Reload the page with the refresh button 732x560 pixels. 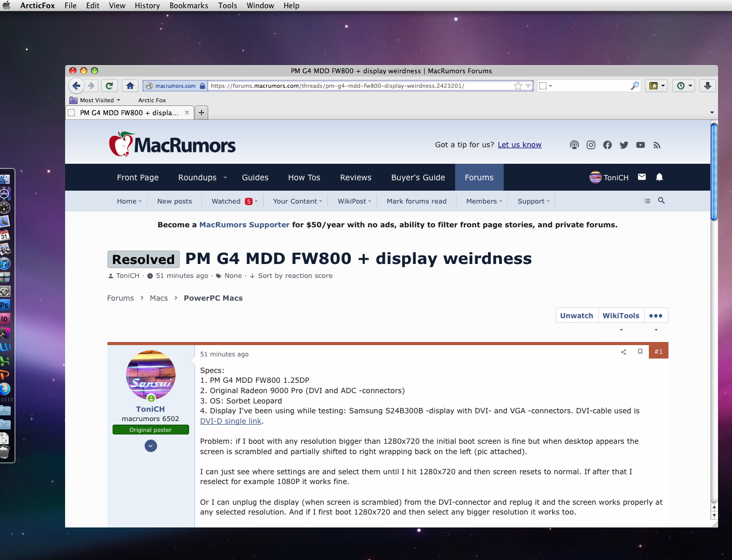(109, 86)
